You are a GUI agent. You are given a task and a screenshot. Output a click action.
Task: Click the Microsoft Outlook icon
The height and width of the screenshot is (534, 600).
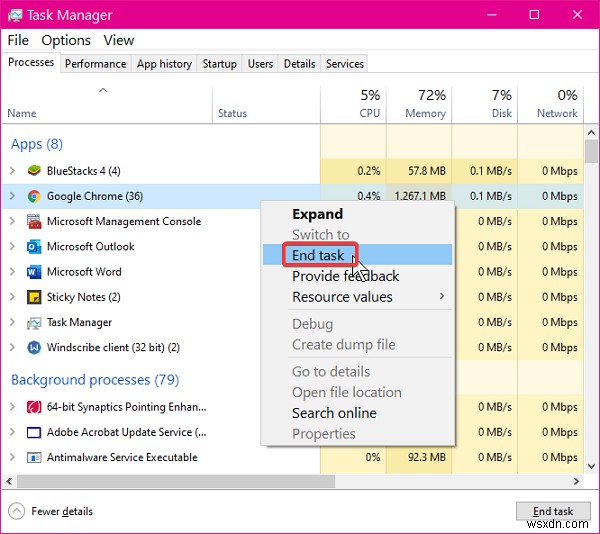point(34,246)
